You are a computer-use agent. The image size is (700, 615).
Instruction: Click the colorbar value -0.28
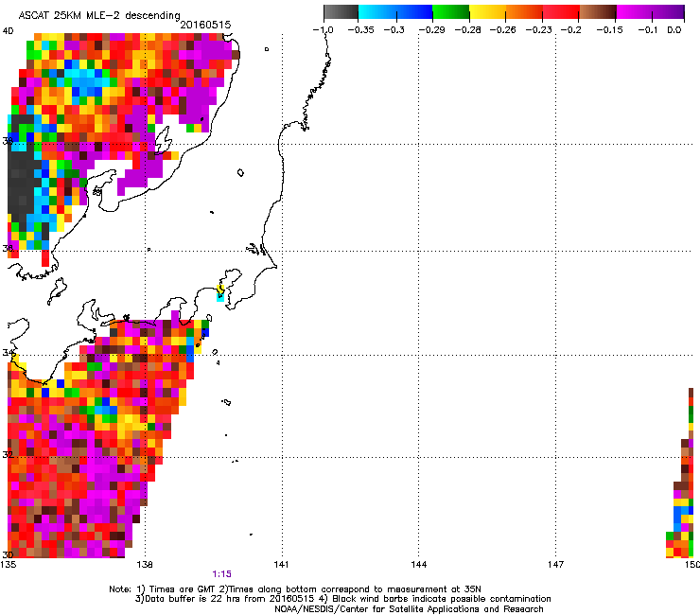[x=467, y=30]
